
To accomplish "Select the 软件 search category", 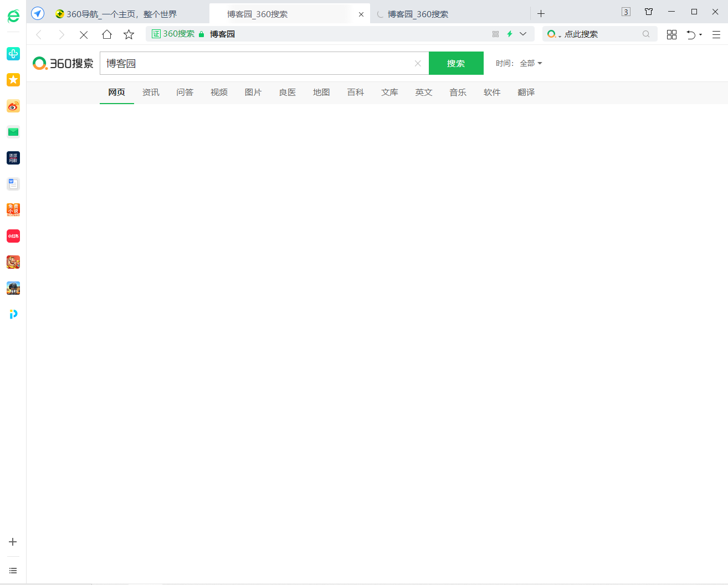I will tap(492, 93).
